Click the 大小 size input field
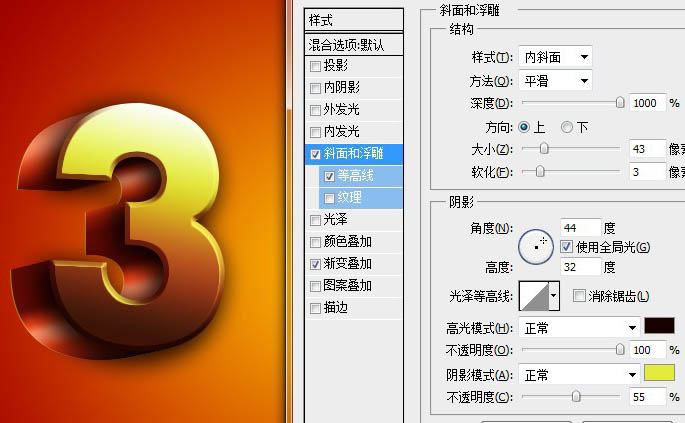The height and width of the screenshot is (423, 685). tap(647, 149)
